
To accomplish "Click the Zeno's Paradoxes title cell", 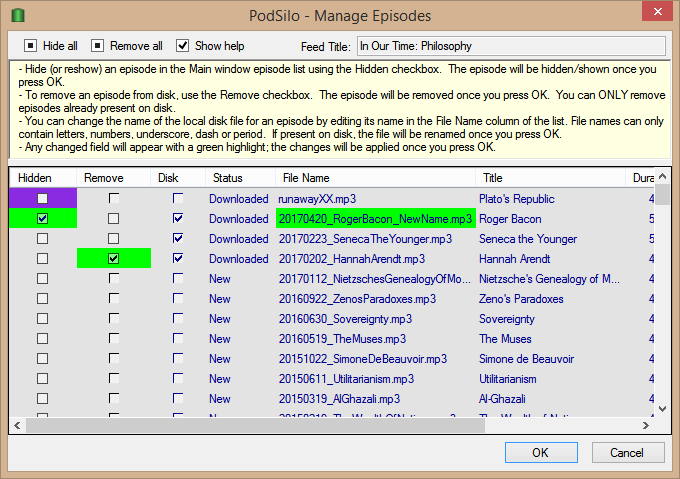I will tap(521, 299).
